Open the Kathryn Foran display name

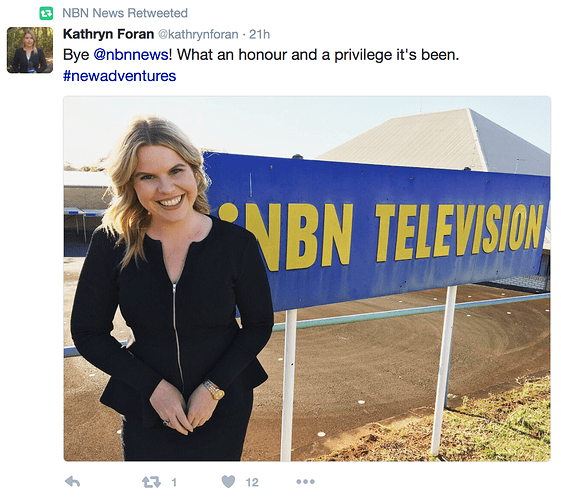click(108, 34)
